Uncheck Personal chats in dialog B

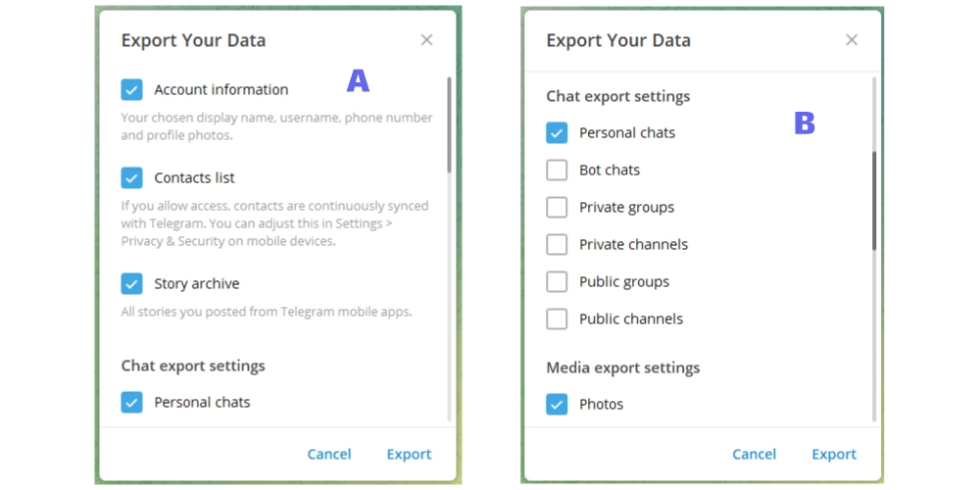point(557,133)
